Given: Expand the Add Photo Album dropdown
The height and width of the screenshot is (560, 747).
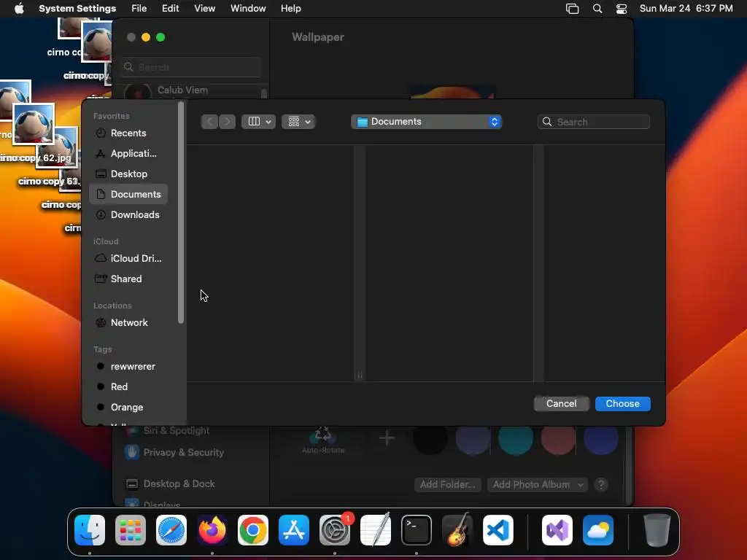Looking at the screenshot, I should pos(538,485).
